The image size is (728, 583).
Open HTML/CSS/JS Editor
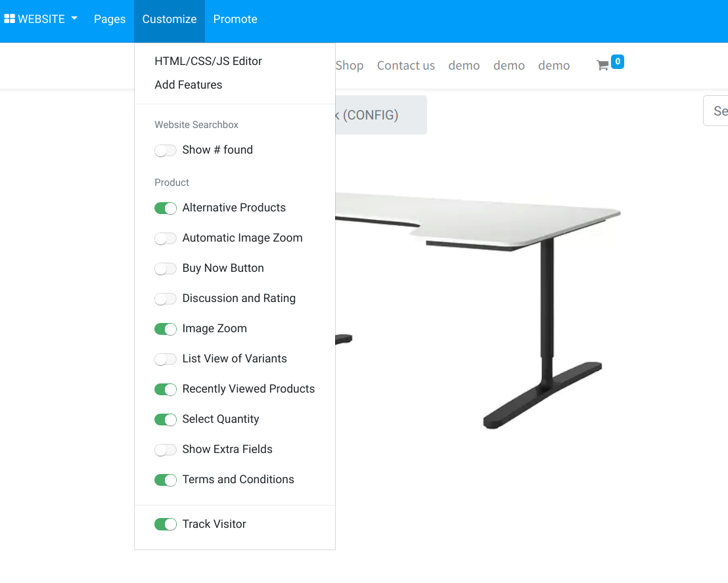coord(208,61)
